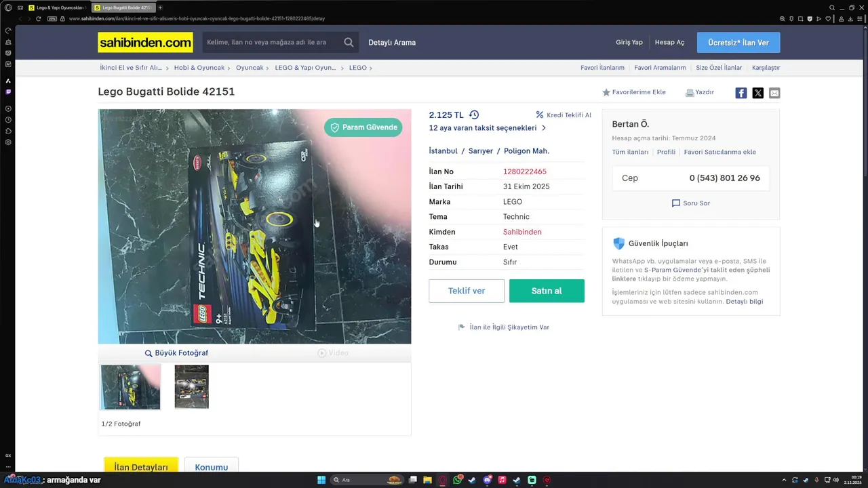Click the Satın al button
The width and height of the screenshot is (868, 488).
point(547,291)
